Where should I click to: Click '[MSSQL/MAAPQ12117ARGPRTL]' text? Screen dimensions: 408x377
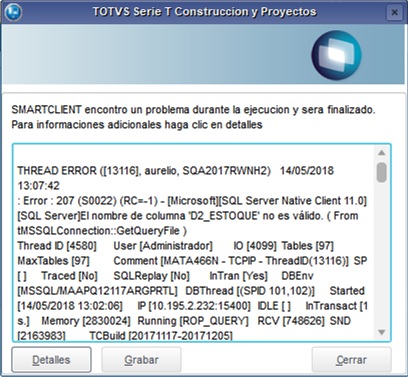(x=97, y=291)
